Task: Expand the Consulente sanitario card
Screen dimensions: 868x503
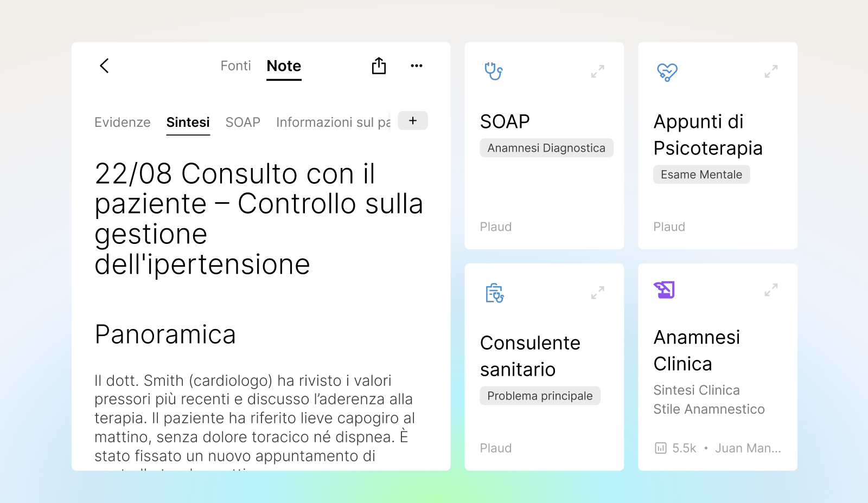Action: (x=597, y=293)
